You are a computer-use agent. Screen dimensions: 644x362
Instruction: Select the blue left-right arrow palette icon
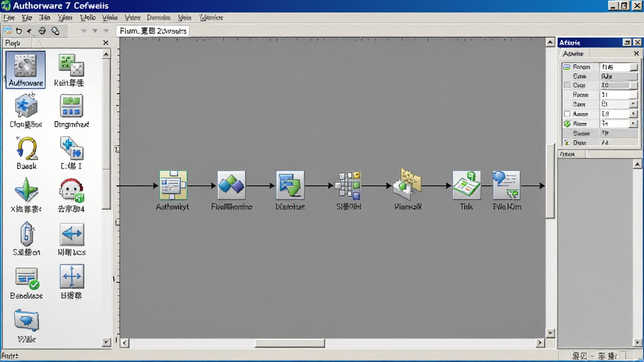click(x=72, y=234)
